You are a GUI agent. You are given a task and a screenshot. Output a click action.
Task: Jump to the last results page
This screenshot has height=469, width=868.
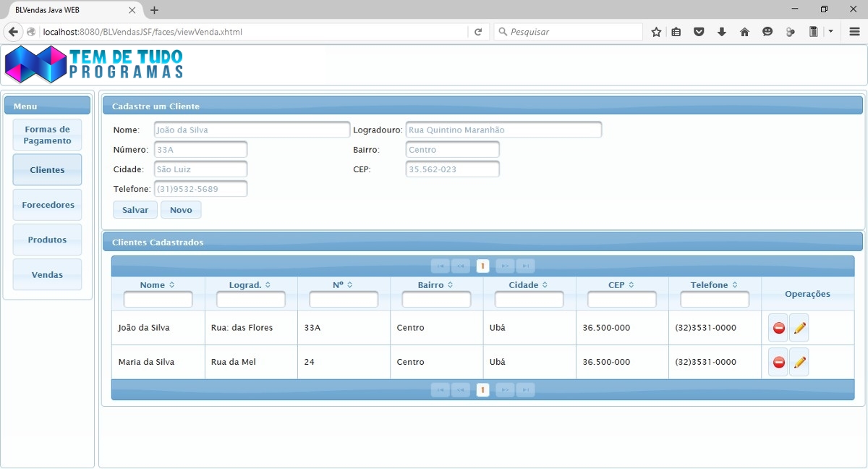[526, 266]
